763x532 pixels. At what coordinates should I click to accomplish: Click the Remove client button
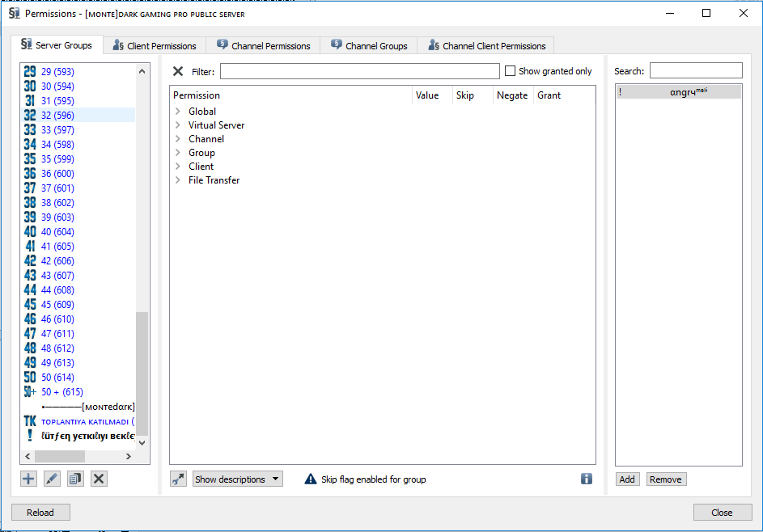pyautogui.click(x=666, y=479)
